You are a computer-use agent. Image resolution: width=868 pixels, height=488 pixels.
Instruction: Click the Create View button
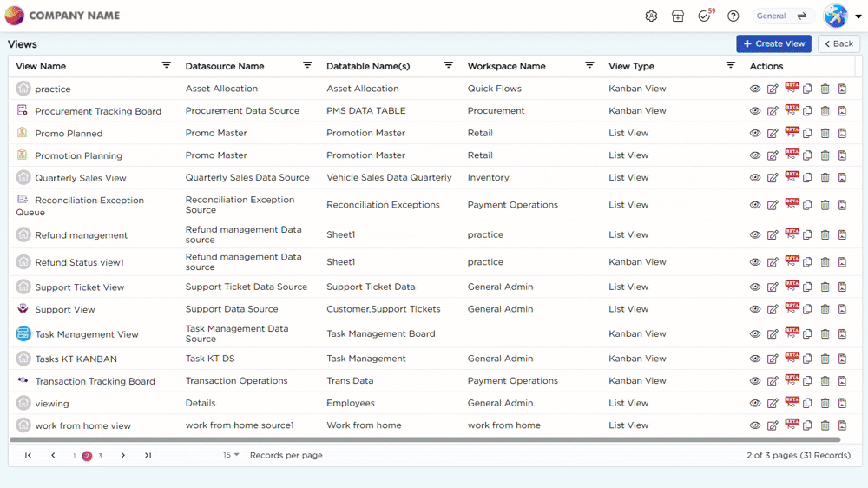click(x=773, y=43)
